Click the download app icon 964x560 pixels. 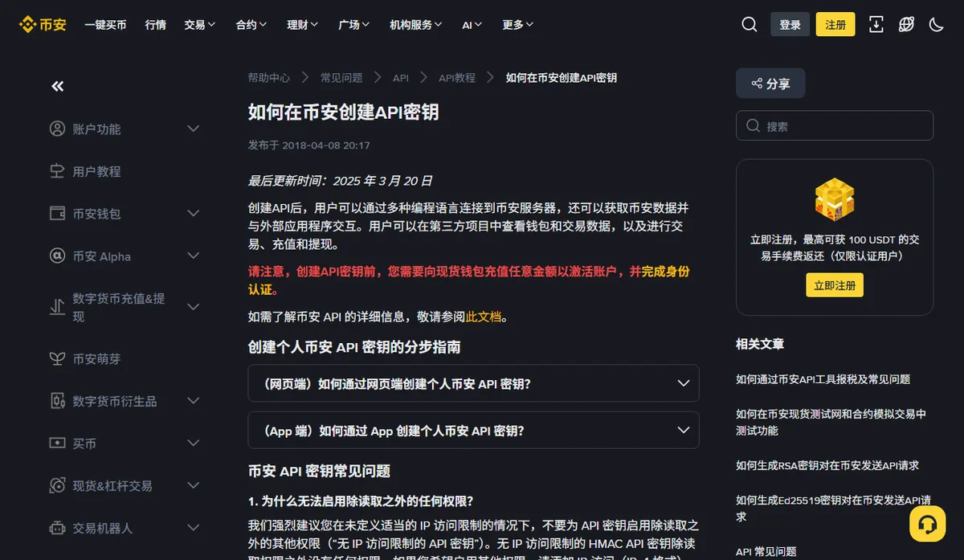876,25
